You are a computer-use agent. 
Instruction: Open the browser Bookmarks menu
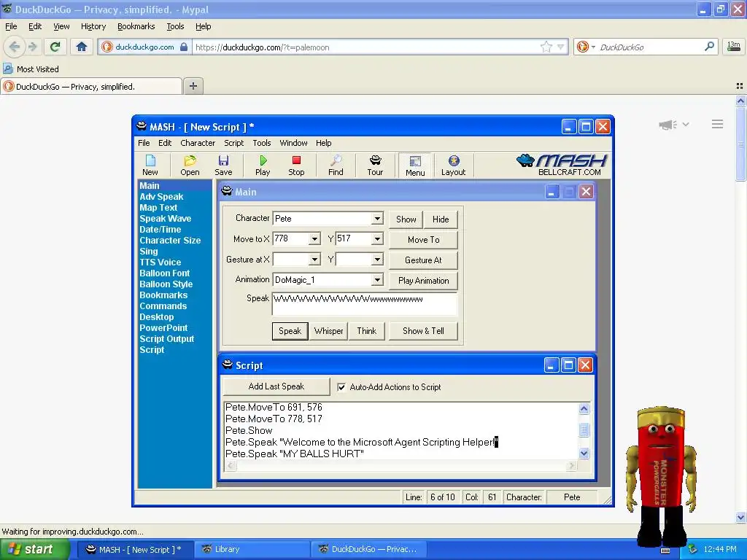[136, 26]
